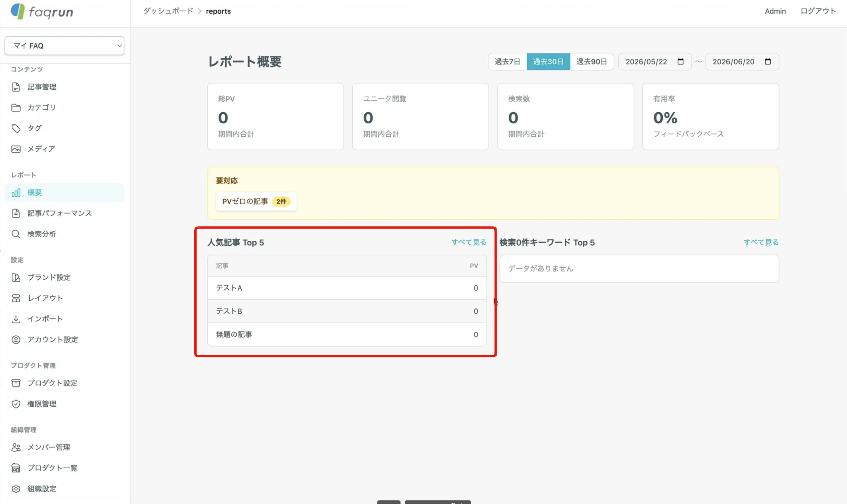Screen dimensions: 847x504
Task: Click the faqrun logo
Action: (x=42, y=12)
